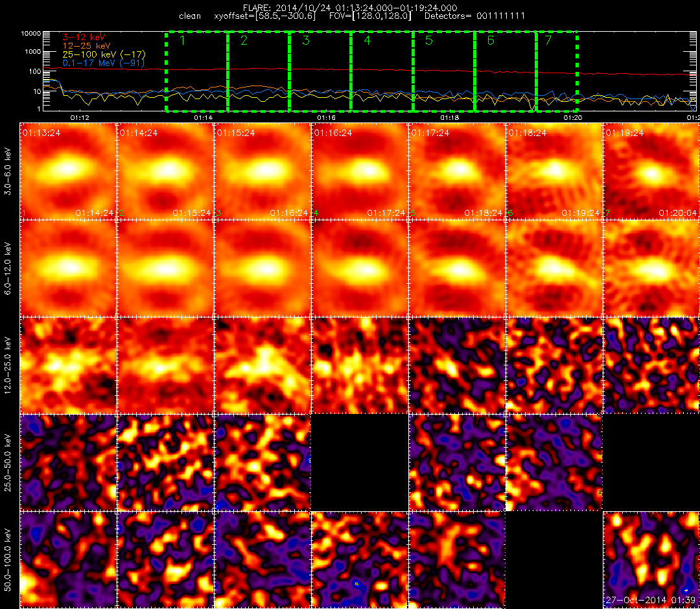Select the 6.0-12.0 keV image in interval 5 column
This screenshot has height=609, width=700.
click(457, 268)
